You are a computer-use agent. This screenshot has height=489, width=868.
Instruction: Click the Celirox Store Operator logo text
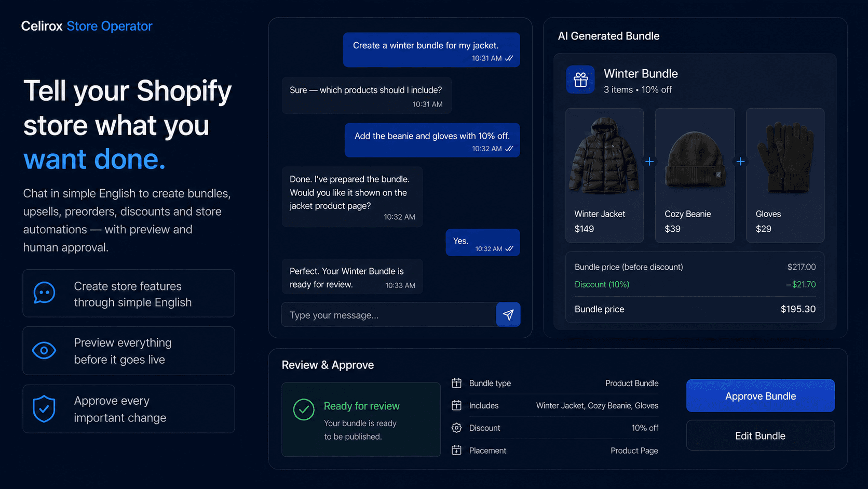(x=87, y=26)
